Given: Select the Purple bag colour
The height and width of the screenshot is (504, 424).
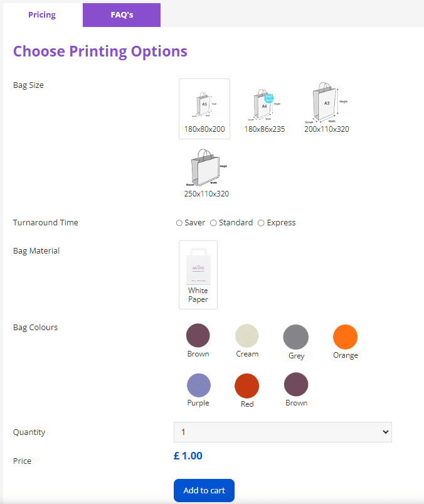Looking at the screenshot, I should (x=198, y=385).
